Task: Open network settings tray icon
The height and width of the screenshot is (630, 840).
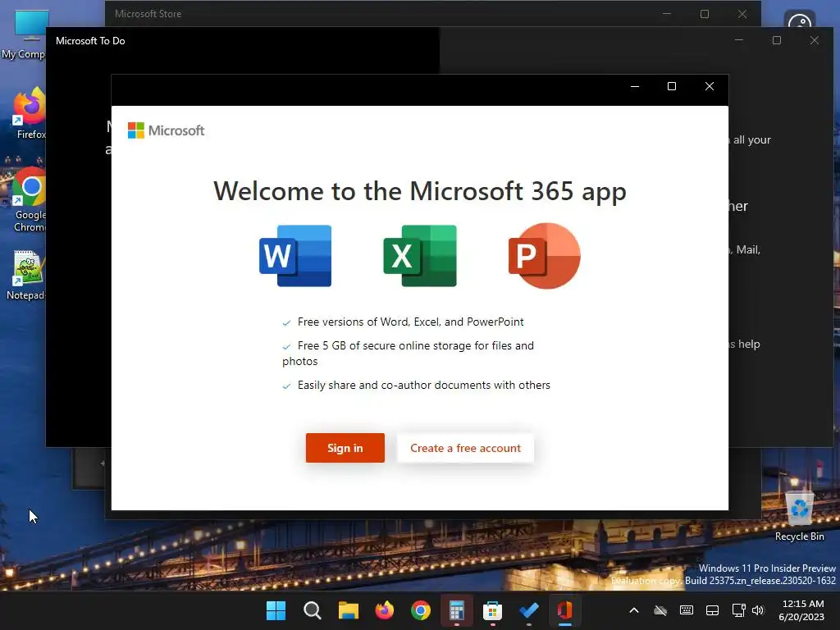Action: click(739, 610)
